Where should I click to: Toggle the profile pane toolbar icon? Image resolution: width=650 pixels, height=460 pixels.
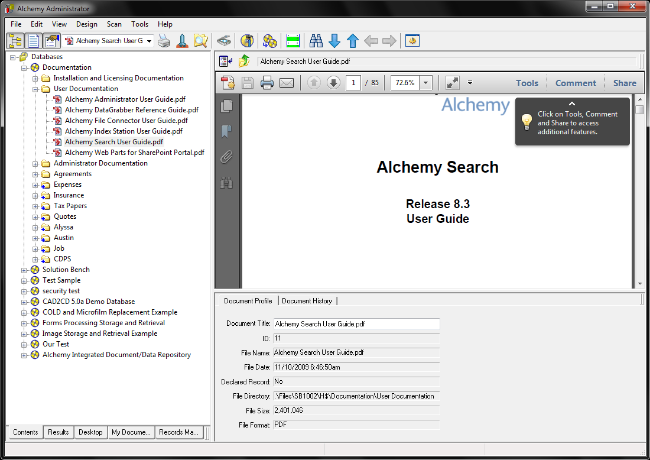click(52, 41)
